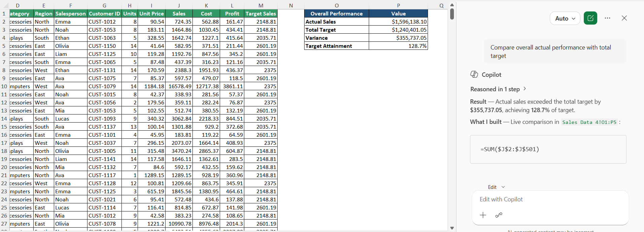Image resolution: width=644 pixels, height=232 pixels.
Task: Start a new Copilot chat
Action: pyautogui.click(x=591, y=18)
